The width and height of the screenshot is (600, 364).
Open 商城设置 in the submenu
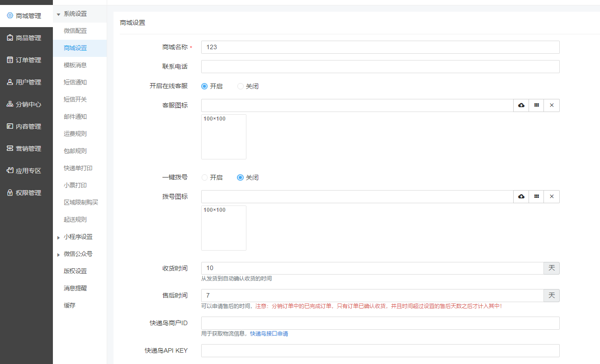pyautogui.click(x=76, y=48)
